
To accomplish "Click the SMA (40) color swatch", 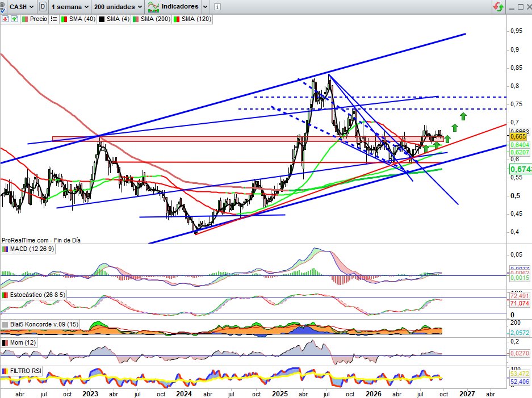I will point(64,19).
